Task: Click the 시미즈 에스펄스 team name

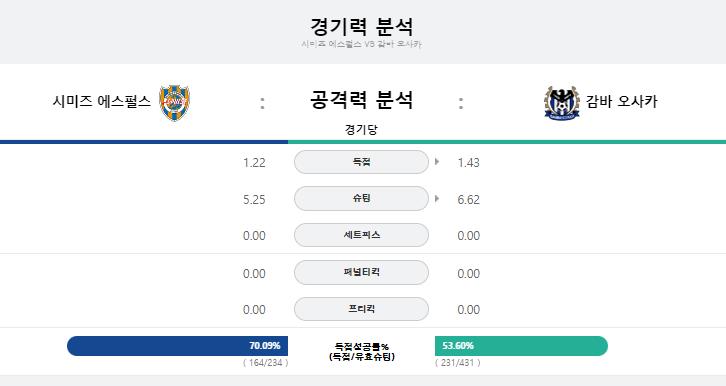Action: tap(102, 101)
